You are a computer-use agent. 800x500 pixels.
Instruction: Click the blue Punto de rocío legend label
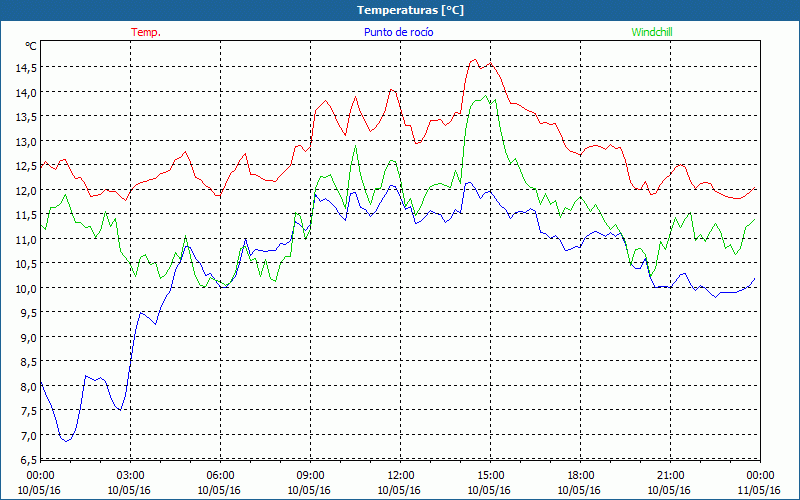399,32
